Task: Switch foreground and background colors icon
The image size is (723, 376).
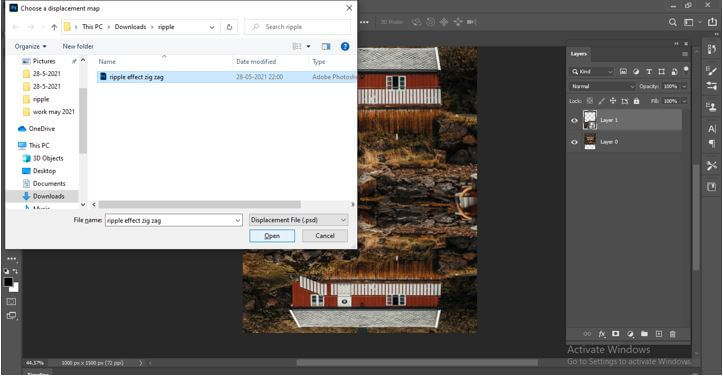Action: [x=16, y=271]
